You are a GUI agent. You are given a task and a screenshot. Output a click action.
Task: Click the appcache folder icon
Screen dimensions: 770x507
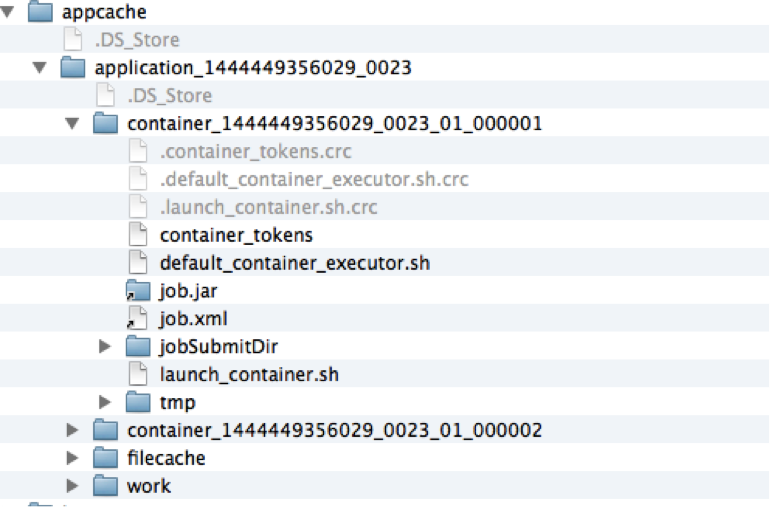click(40, 11)
